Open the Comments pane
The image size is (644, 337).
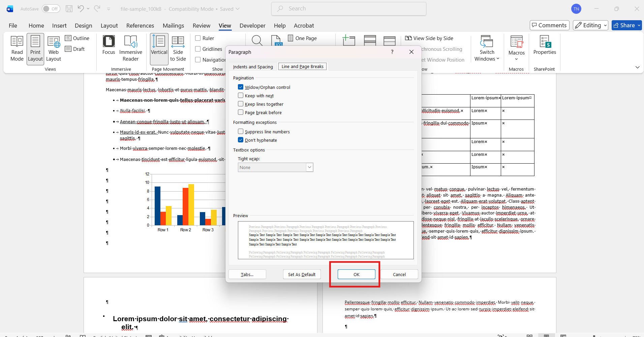[549, 25]
